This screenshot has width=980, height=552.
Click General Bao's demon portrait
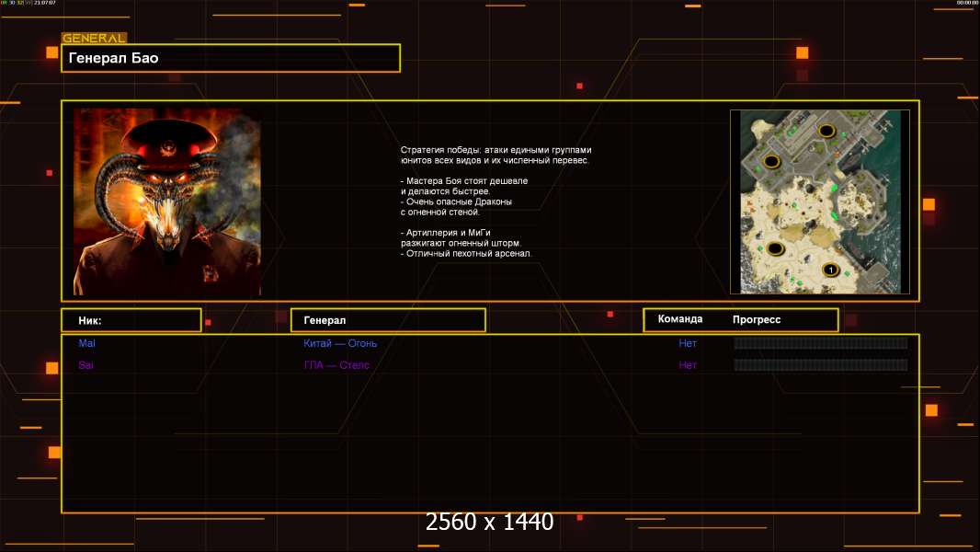[166, 201]
